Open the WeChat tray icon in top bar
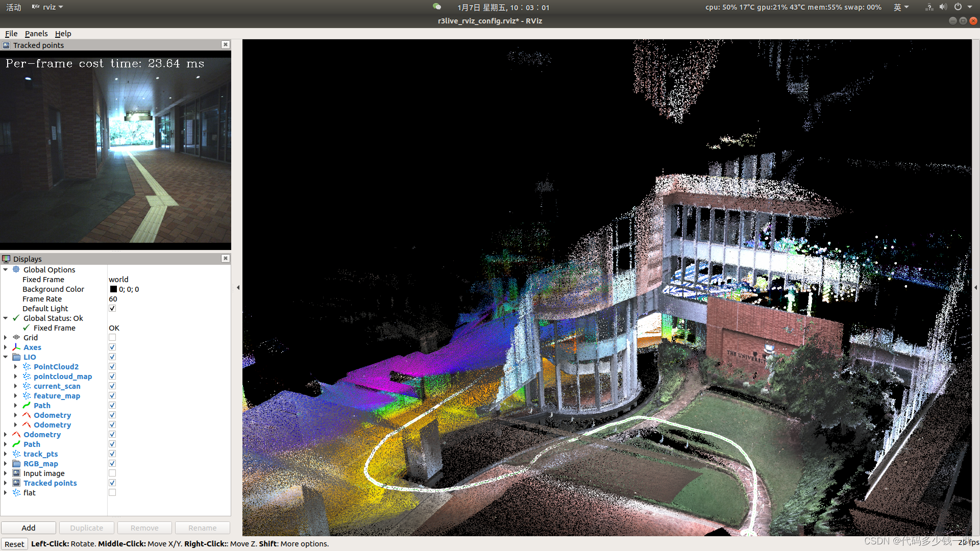The width and height of the screenshot is (980, 551). [x=436, y=7]
